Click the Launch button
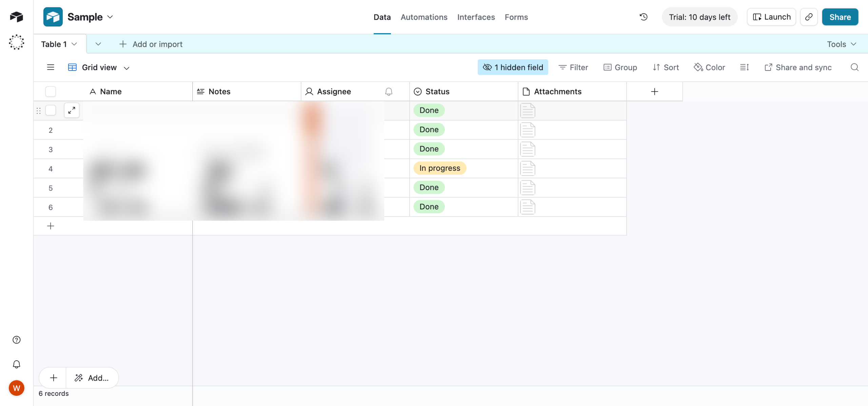 (771, 17)
